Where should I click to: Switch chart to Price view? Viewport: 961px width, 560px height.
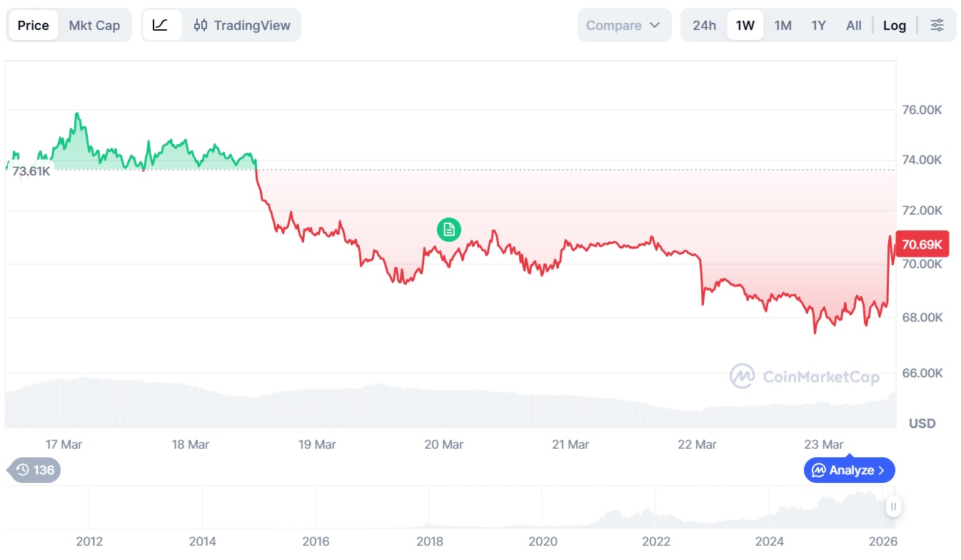pyautogui.click(x=34, y=26)
